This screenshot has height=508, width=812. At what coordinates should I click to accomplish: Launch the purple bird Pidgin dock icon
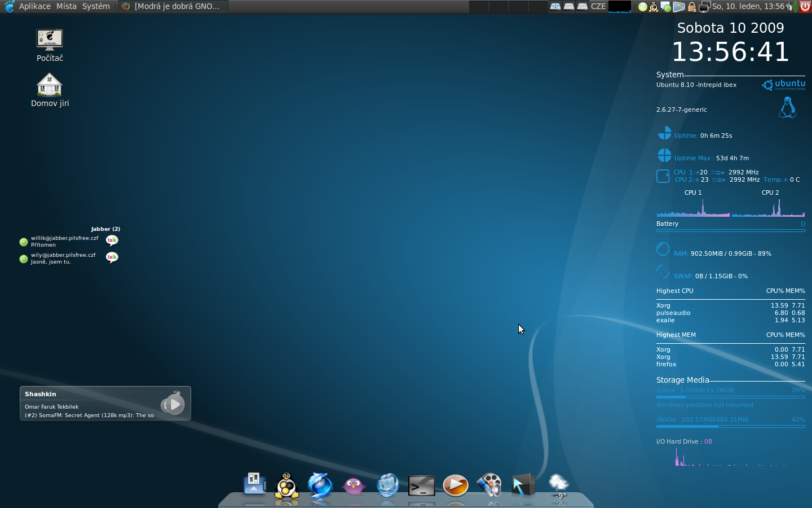click(354, 485)
